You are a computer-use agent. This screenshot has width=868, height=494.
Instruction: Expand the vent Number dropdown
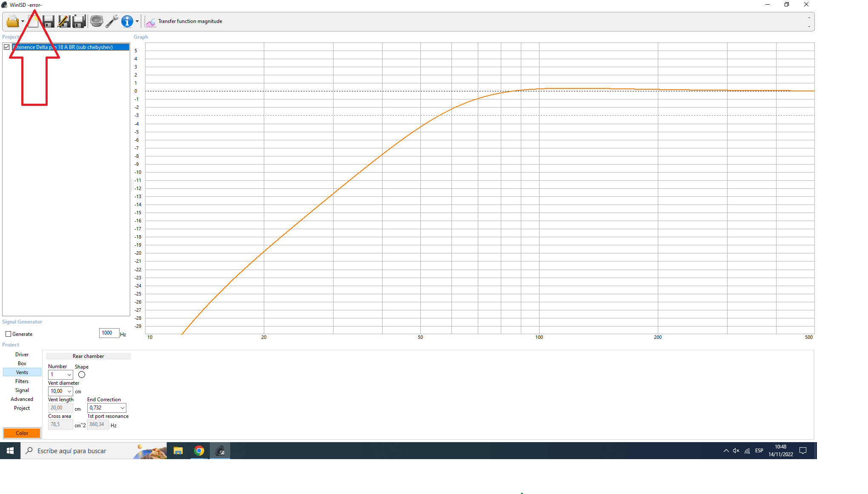pos(69,375)
